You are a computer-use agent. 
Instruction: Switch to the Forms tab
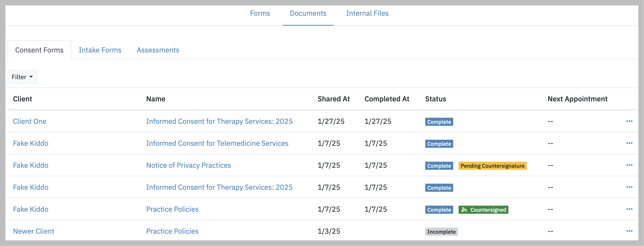pyautogui.click(x=260, y=13)
